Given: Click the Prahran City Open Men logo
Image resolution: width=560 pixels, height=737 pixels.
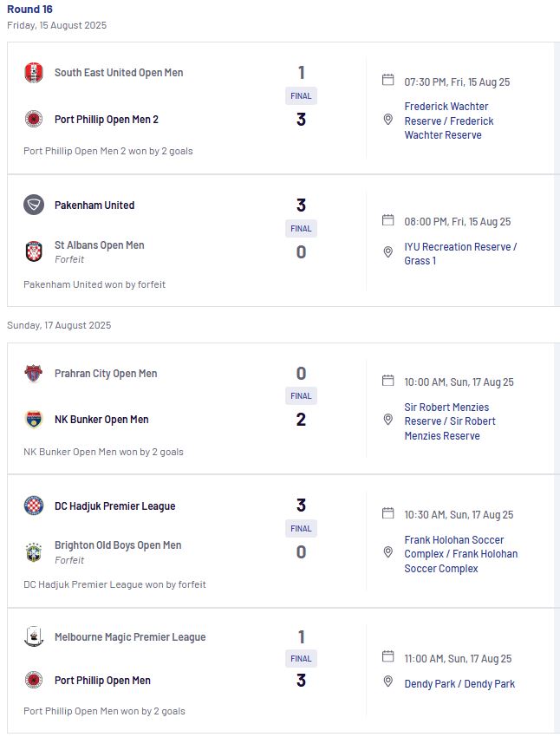Looking at the screenshot, I should [x=33, y=373].
